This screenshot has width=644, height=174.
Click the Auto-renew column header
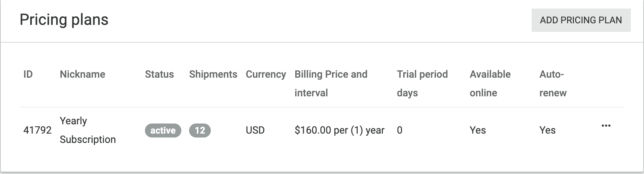[x=553, y=84]
